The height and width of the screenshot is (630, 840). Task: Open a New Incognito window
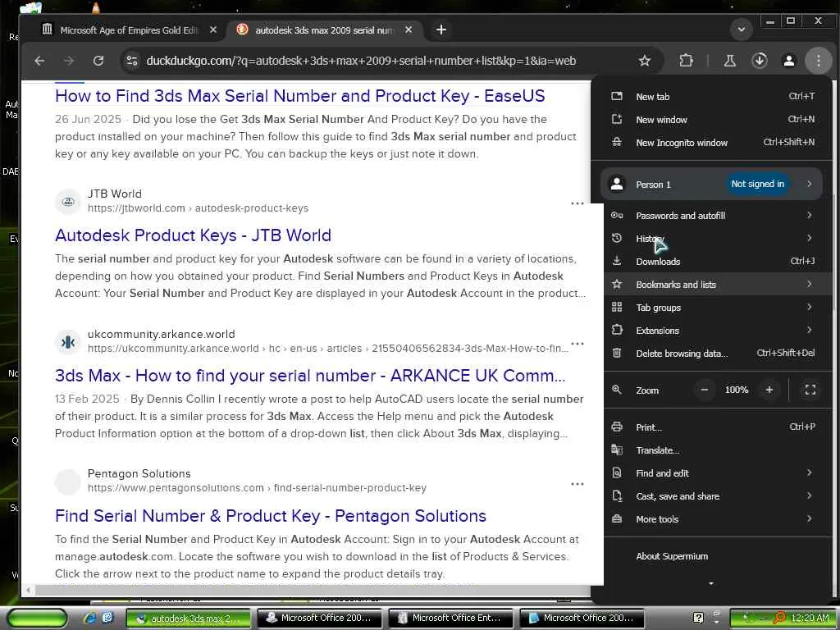[x=713, y=143]
